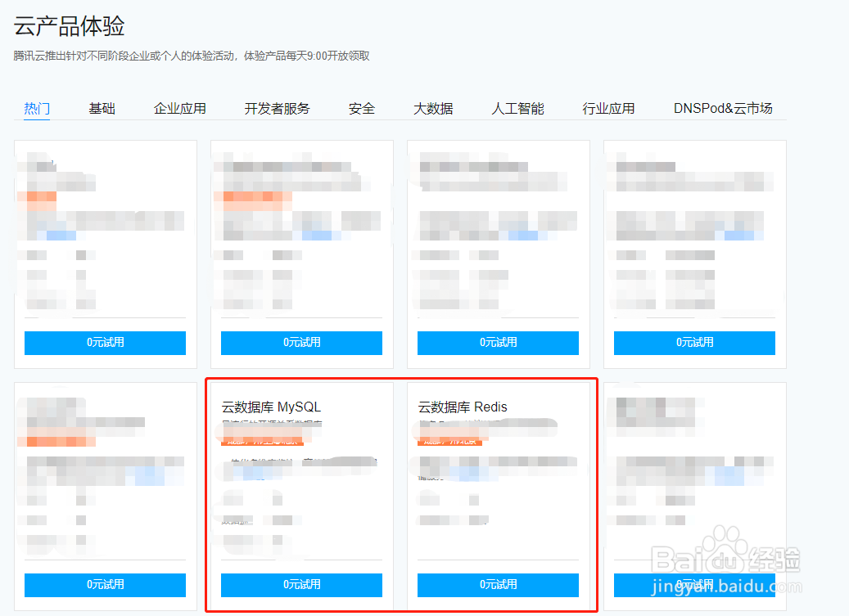Click 0元试用 under 云数据库 Redis
This screenshot has height=616, width=849.
[x=498, y=585]
